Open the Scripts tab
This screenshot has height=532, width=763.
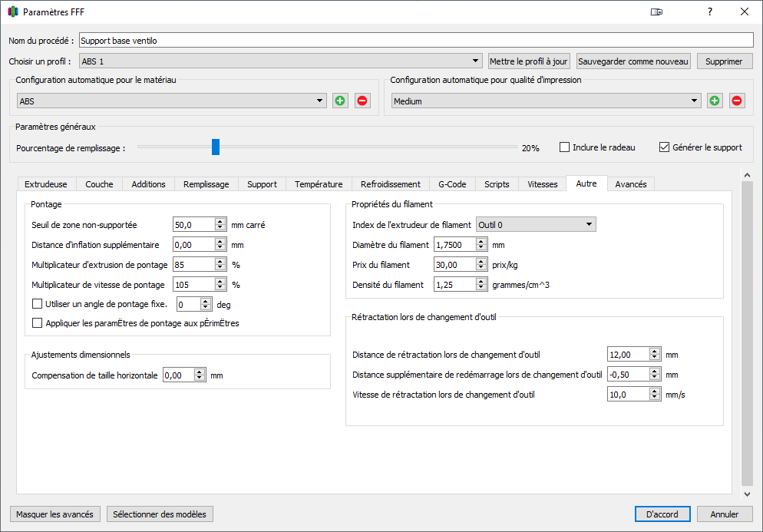coord(497,184)
